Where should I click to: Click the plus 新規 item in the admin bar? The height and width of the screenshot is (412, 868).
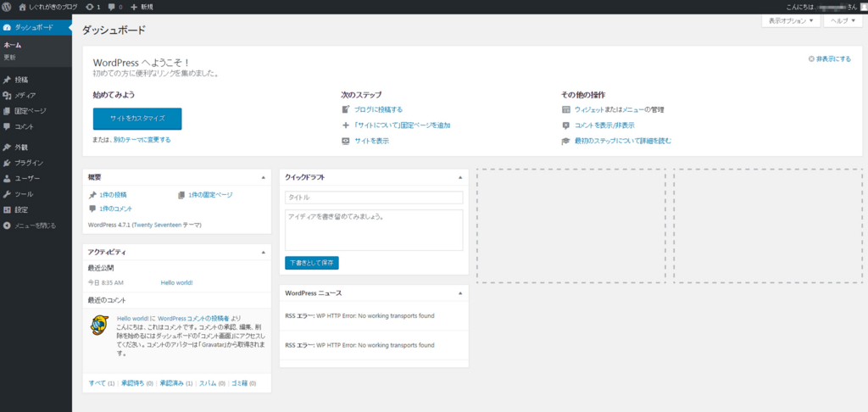(142, 7)
